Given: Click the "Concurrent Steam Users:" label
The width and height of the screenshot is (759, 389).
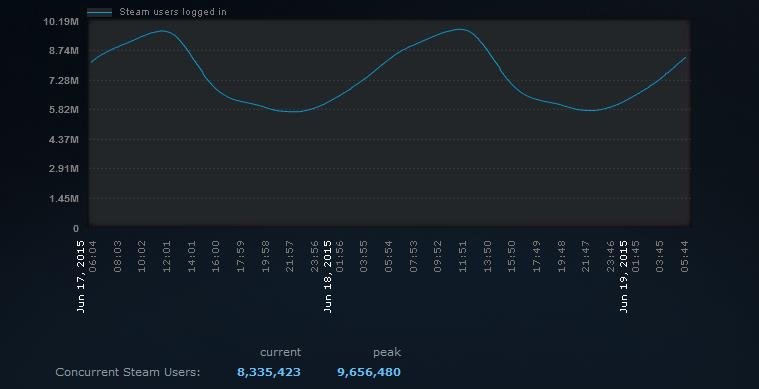Looking at the screenshot, I should 128,372.
